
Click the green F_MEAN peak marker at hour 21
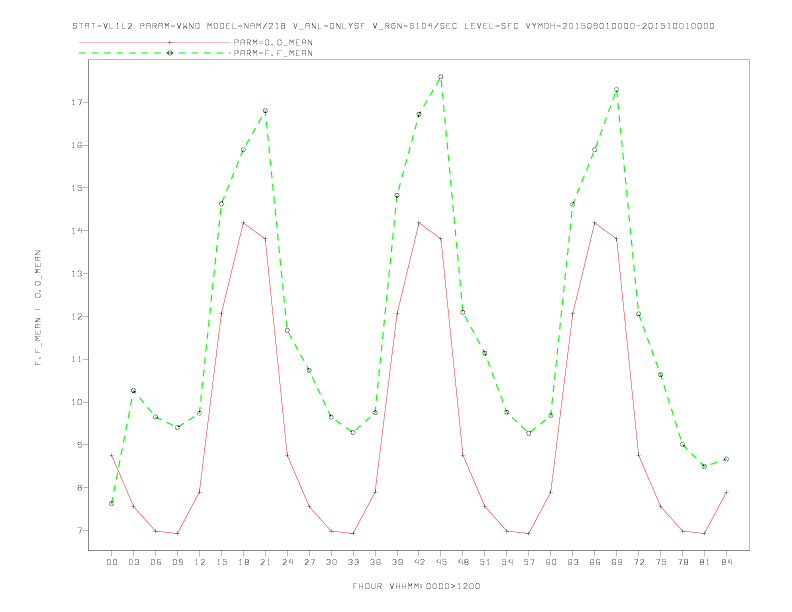265,111
